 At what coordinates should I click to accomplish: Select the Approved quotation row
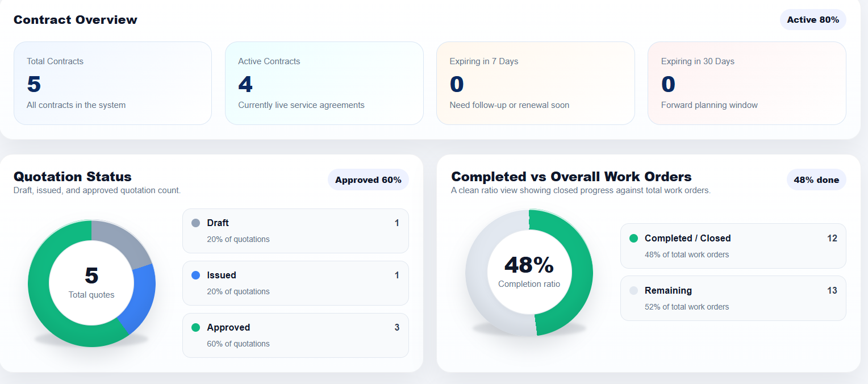tap(295, 335)
